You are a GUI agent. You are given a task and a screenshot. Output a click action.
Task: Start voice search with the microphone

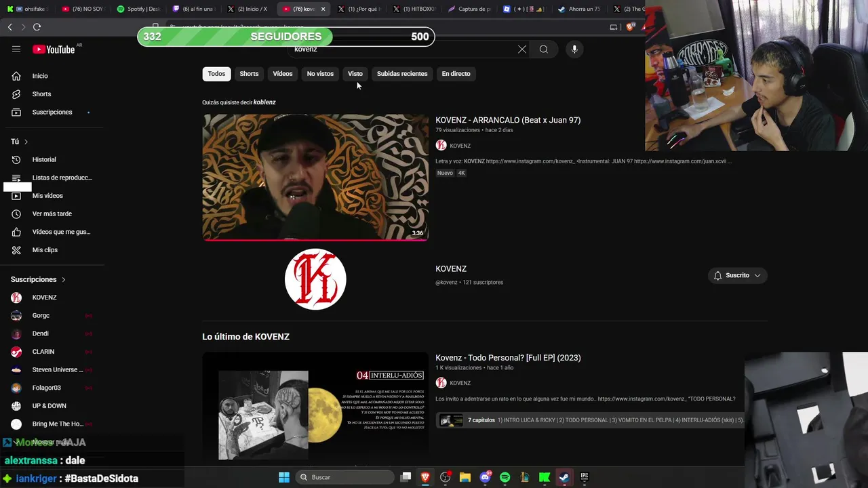[574, 49]
